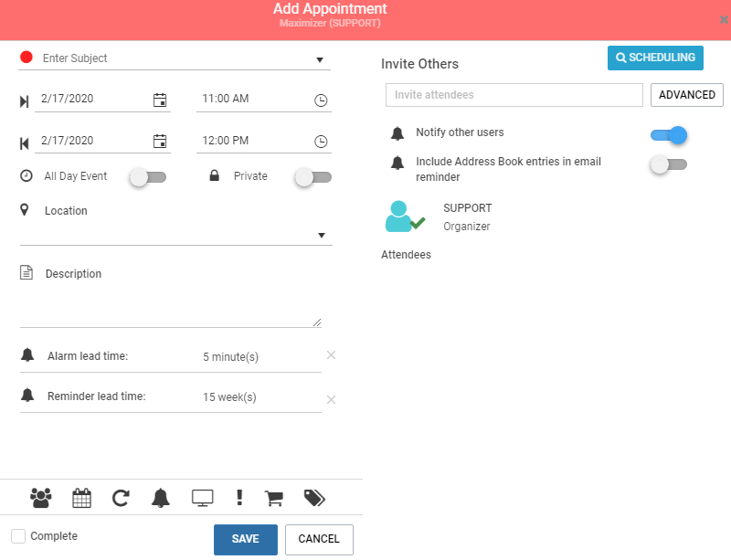The width and height of the screenshot is (731, 560).
Task: Click the Reminder lead time bell icon
Action: (27, 395)
